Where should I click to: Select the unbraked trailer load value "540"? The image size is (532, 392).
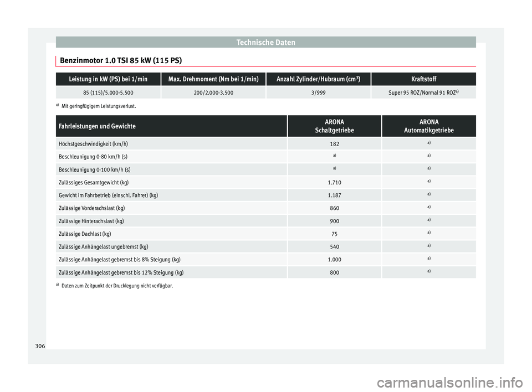335,247
